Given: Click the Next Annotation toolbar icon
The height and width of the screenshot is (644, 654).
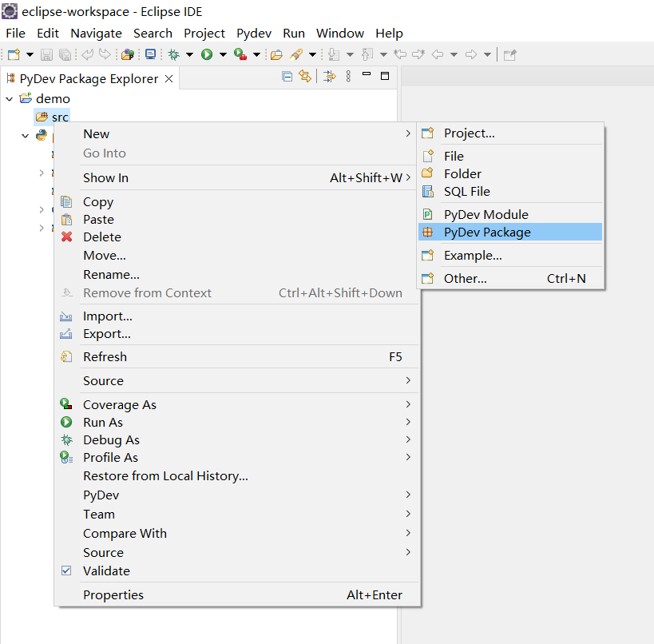Looking at the screenshot, I should [x=334, y=54].
